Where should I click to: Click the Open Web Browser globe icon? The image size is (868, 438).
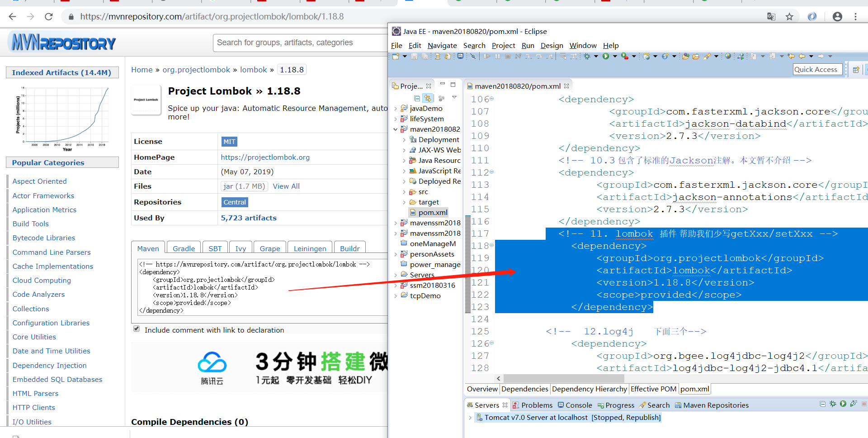coord(728,56)
